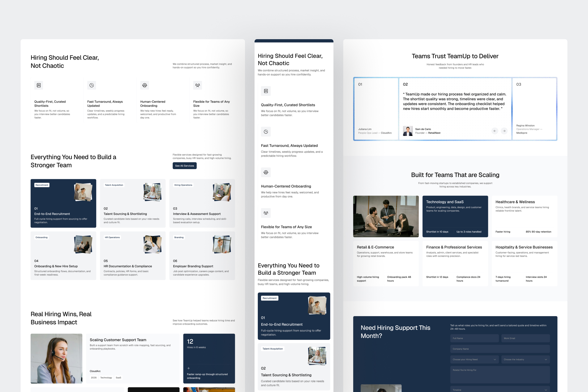This screenshot has height=392, width=588.
Task: Open the Technology and SaaS industry card
Action: [455, 216]
